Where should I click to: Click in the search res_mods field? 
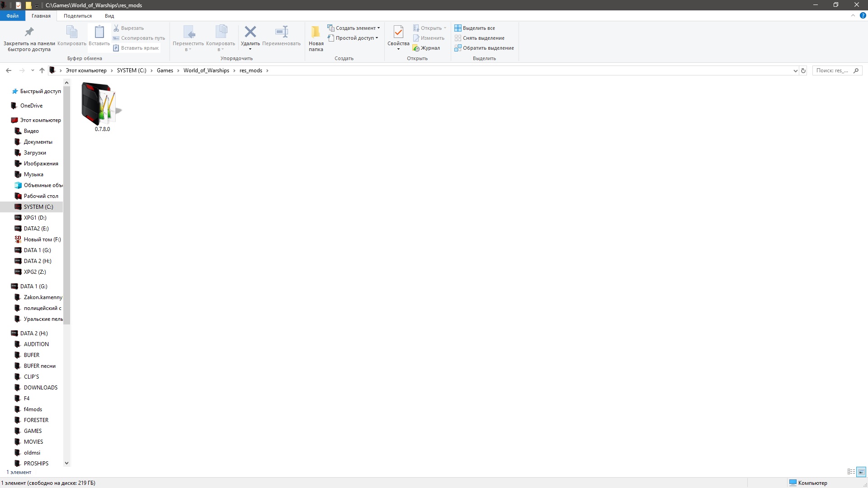(x=837, y=70)
